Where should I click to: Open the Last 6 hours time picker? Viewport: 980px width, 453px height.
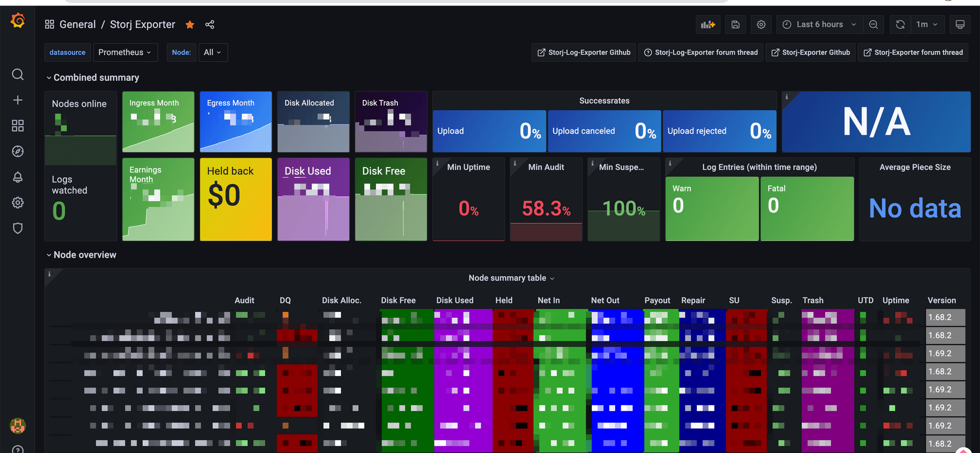coord(819,24)
